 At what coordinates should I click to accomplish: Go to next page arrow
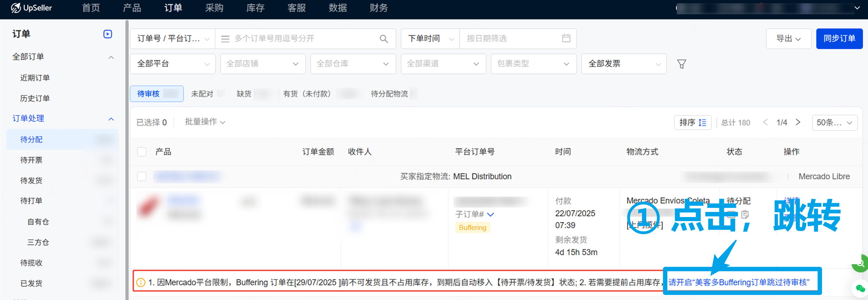click(x=798, y=122)
